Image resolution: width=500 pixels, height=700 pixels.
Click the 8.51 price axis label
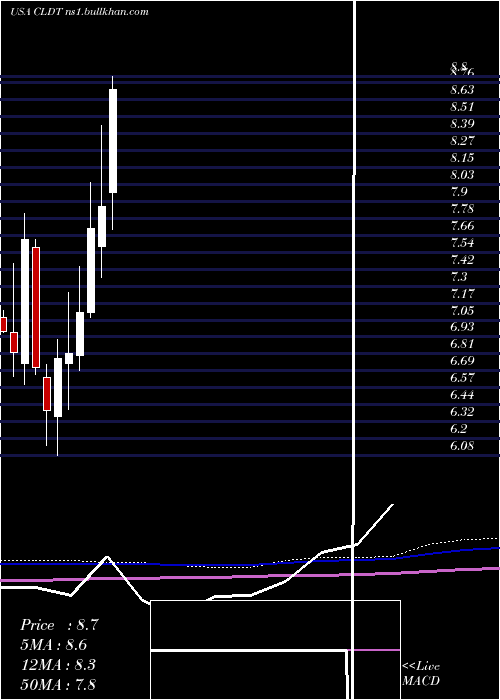(462, 107)
